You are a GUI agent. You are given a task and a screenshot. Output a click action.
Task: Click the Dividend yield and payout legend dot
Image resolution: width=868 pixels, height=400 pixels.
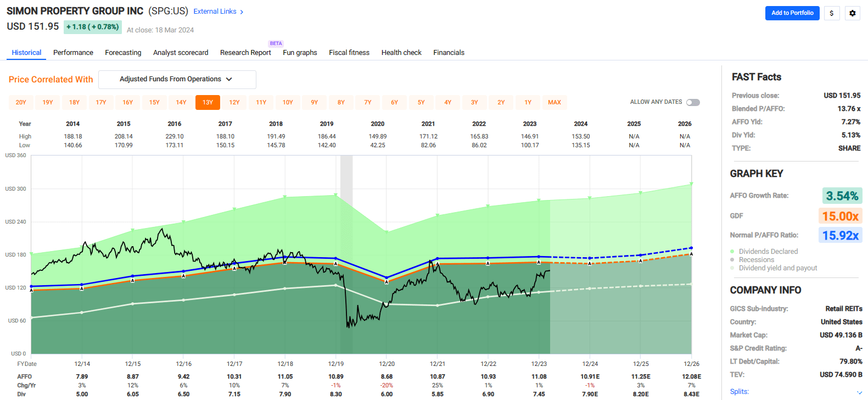732,268
